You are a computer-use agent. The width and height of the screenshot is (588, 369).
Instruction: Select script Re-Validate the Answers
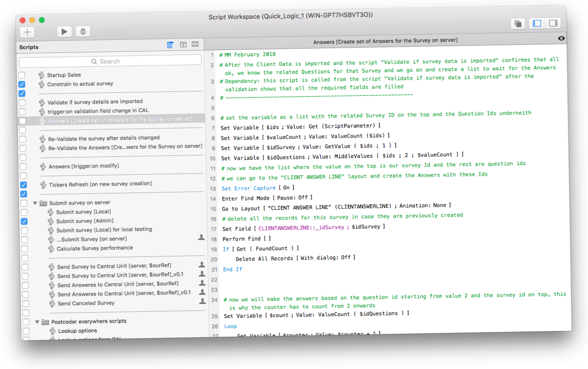pyautogui.click(x=125, y=147)
